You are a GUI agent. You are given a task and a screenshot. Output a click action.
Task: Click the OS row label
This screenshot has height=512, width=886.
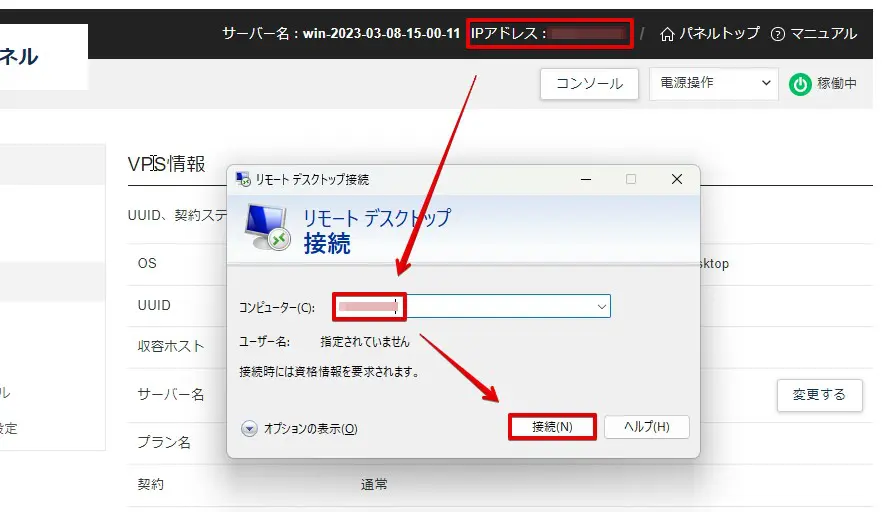point(147,263)
